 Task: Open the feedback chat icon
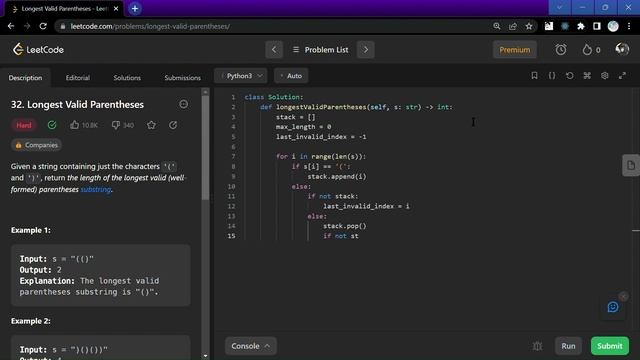[613, 307]
